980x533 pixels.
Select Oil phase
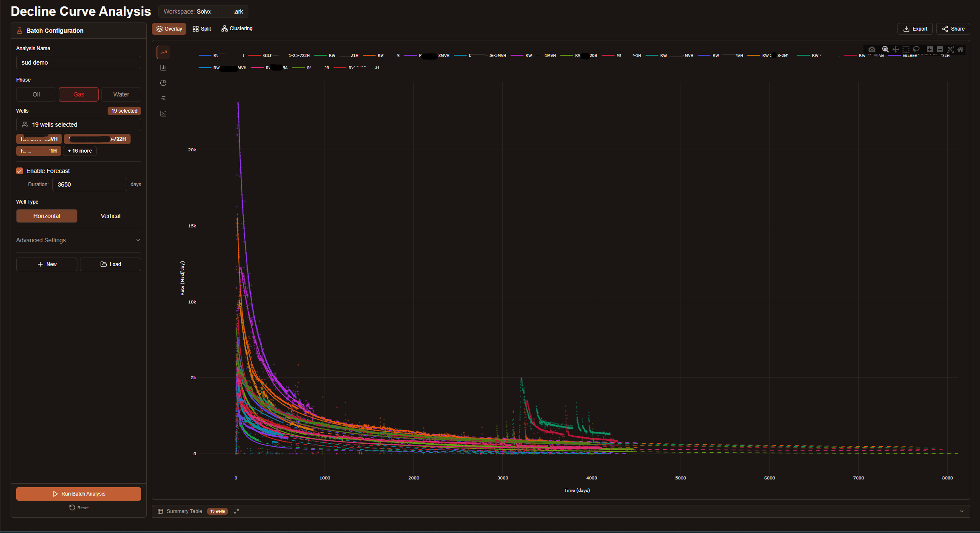coord(36,94)
